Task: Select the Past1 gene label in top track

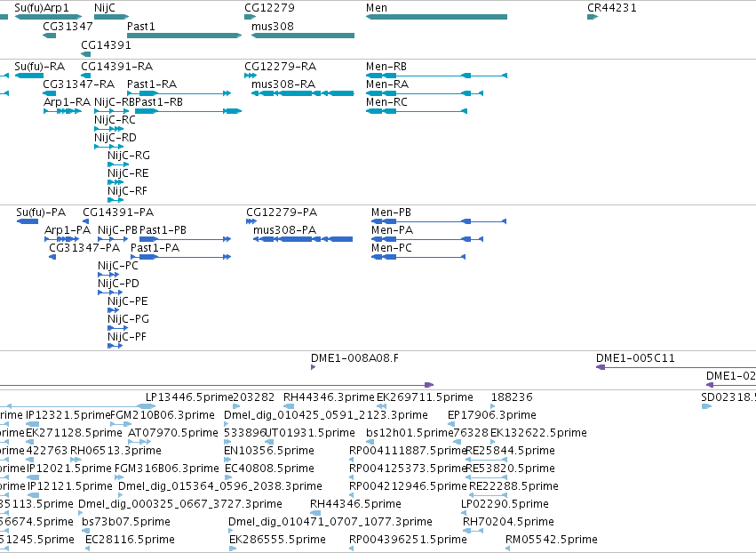Action: click(x=140, y=26)
